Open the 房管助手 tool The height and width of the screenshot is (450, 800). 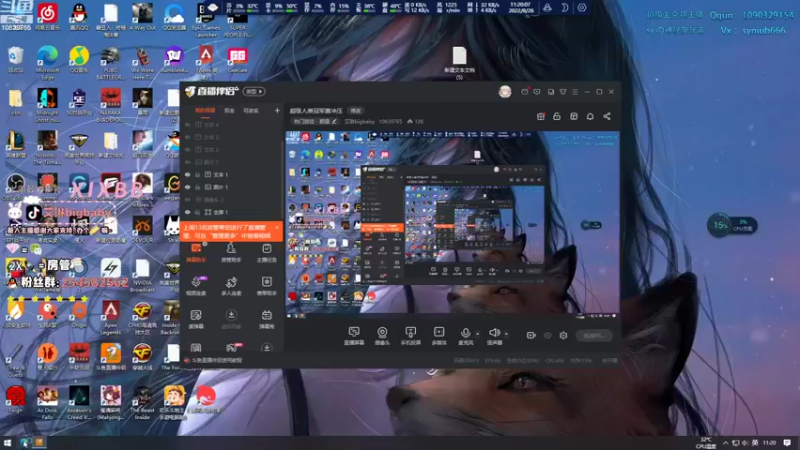pyautogui.click(x=231, y=253)
